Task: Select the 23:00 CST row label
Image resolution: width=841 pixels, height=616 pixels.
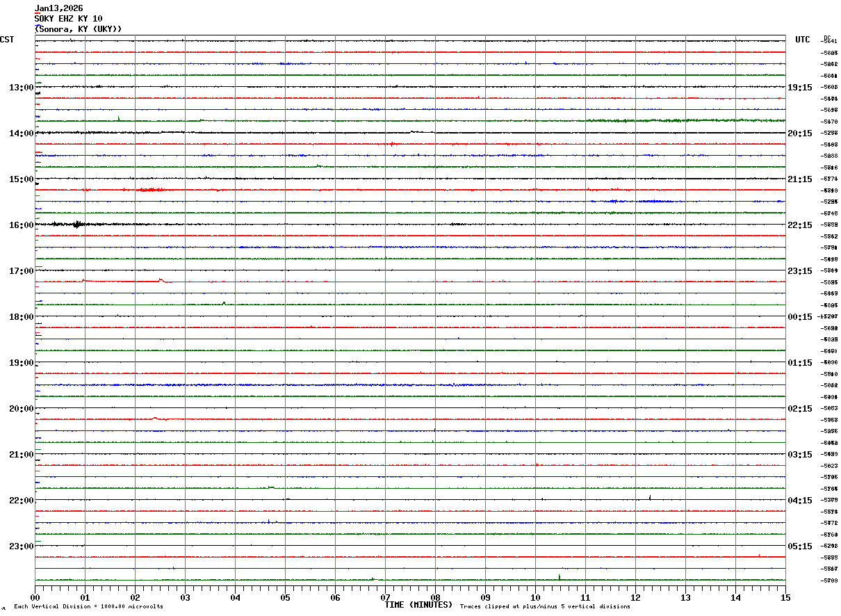Action: coord(21,546)
